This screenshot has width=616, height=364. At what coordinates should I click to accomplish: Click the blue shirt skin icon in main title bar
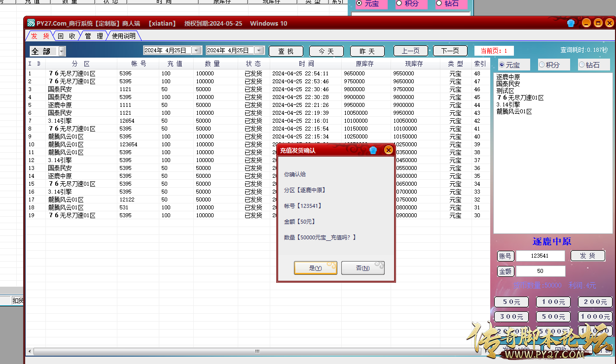571,23
